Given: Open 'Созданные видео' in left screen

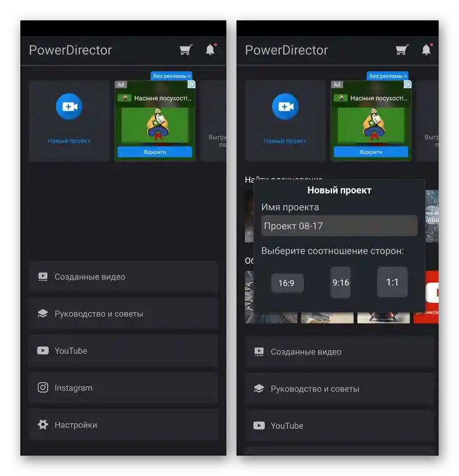Looking at the screenshot, I should click(x=123, y=277).
